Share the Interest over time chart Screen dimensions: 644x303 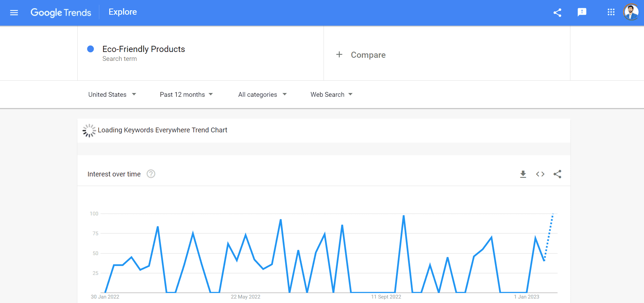pos(557,174)
